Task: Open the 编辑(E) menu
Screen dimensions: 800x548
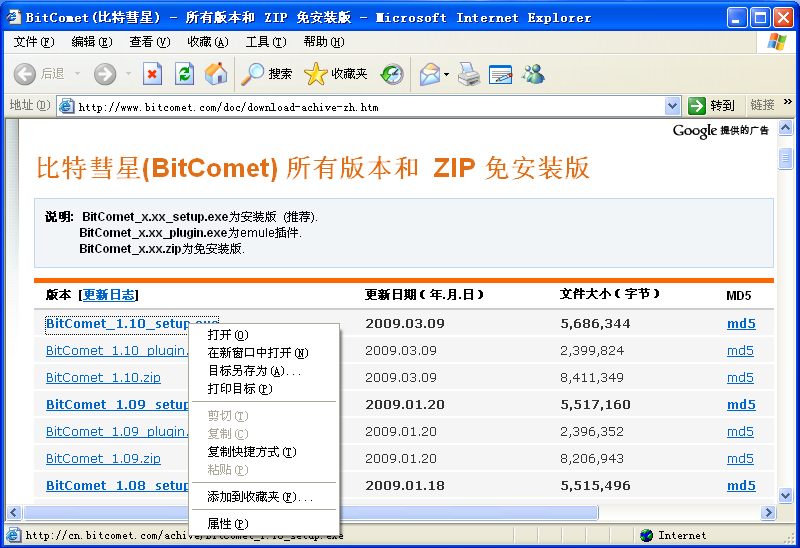Action: 92,42
